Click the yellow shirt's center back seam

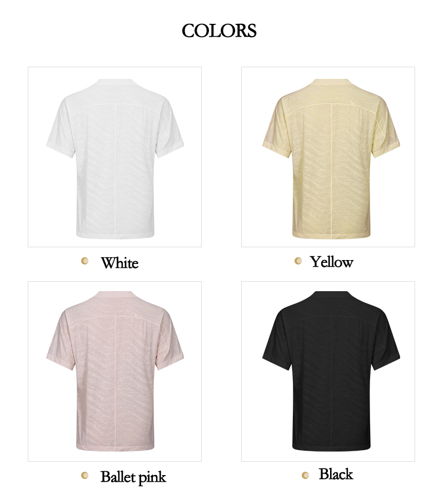tap(332, 171)
